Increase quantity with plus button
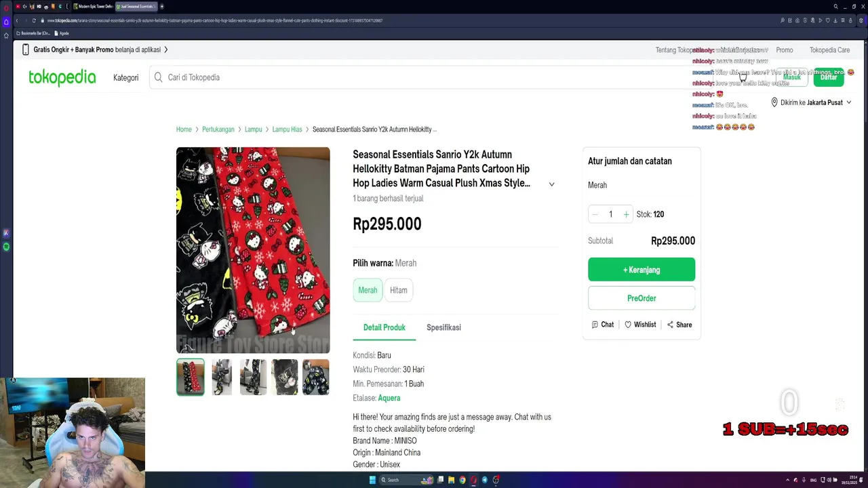Screen dimensions: 868x488 [x=626, y=214]
